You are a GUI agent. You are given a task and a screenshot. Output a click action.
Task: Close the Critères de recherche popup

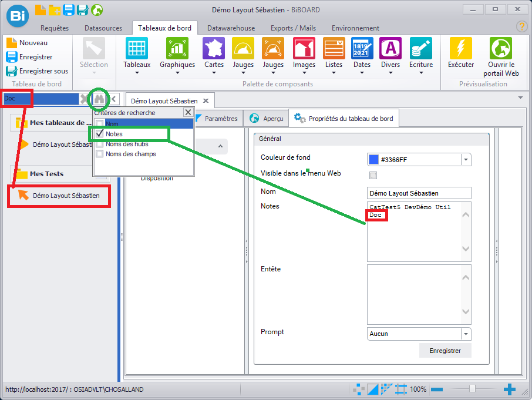point(188,112)
